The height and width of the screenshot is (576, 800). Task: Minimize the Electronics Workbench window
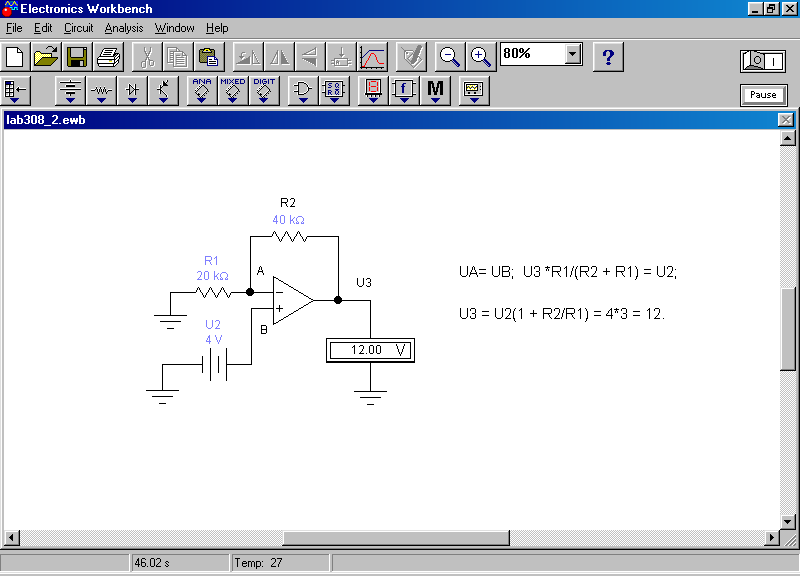tap(755, 9)
